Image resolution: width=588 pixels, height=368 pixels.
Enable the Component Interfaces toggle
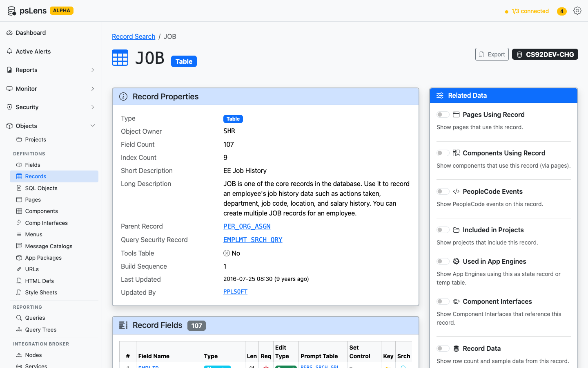(x=443, y=301)
